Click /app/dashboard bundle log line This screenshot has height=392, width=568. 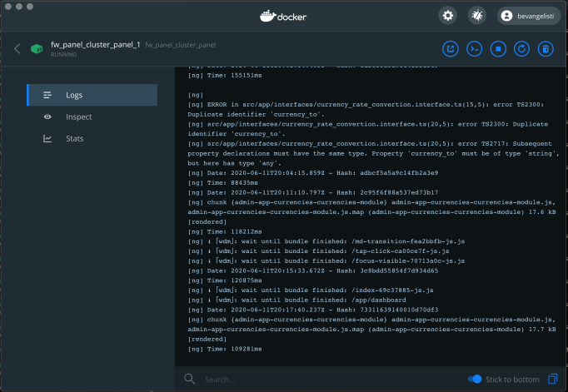296,300
